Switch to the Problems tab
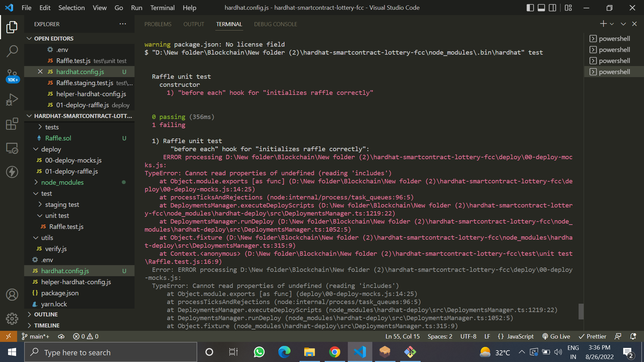The width and height of the screenshot is (644, 362). [x=158, y=24]
